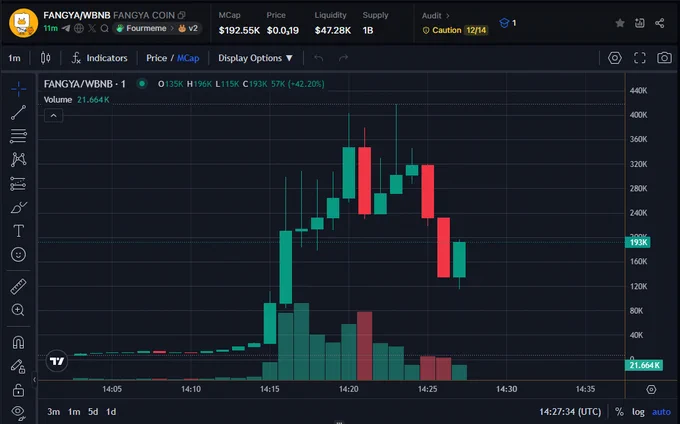Toggle the green live-status dot in legend
The height and width of the screenshot is (424, 680).
[142, 84]
